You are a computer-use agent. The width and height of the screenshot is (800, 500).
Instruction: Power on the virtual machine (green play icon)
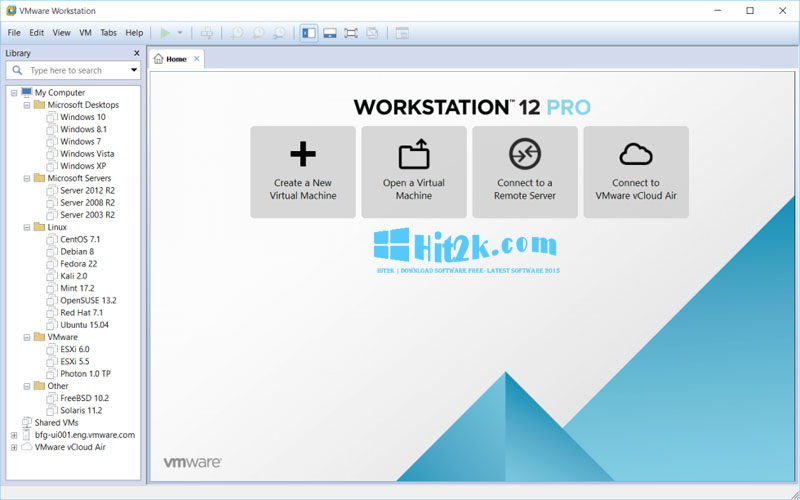point(165,33)
